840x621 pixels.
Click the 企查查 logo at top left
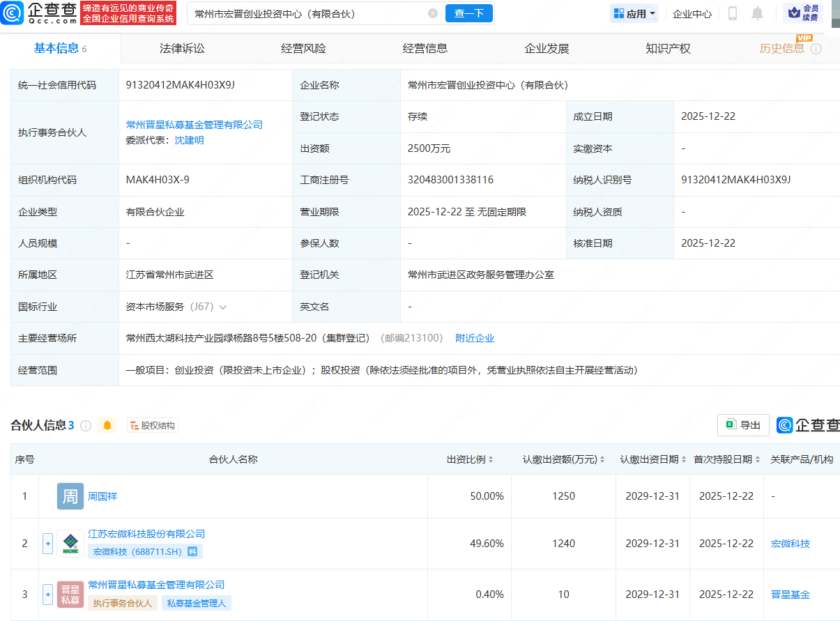39,13
